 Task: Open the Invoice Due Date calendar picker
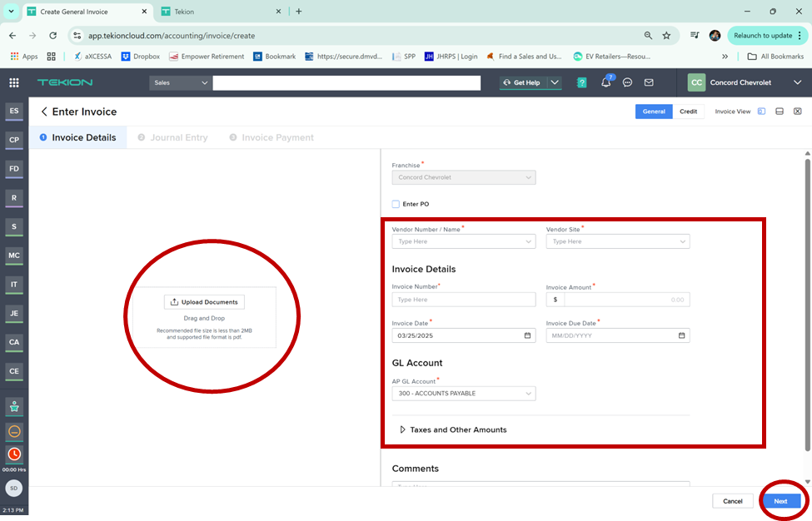(681, 335)
